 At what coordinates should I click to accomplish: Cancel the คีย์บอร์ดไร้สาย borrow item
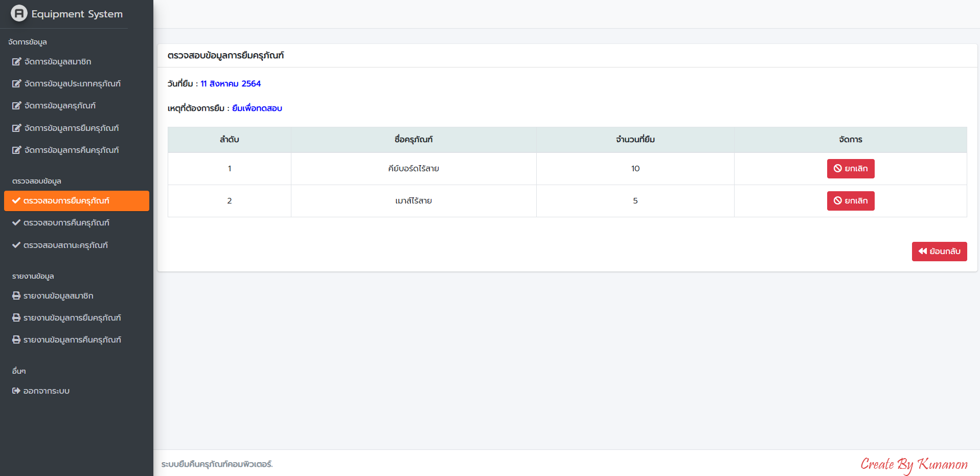[850, 169]
